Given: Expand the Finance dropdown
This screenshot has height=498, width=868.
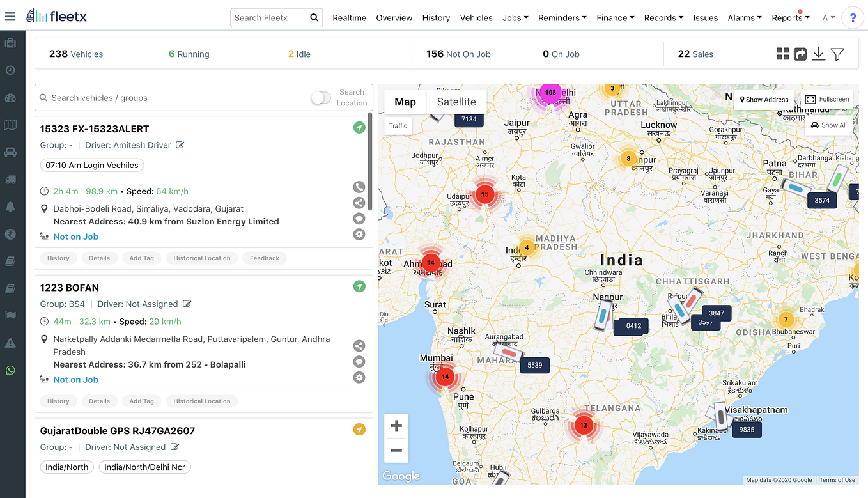Looking at the screenshot, I should [615, 17].
